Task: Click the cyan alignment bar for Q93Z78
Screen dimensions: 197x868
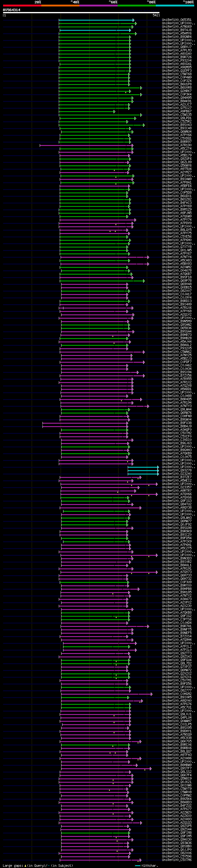Action: [143, 470]
